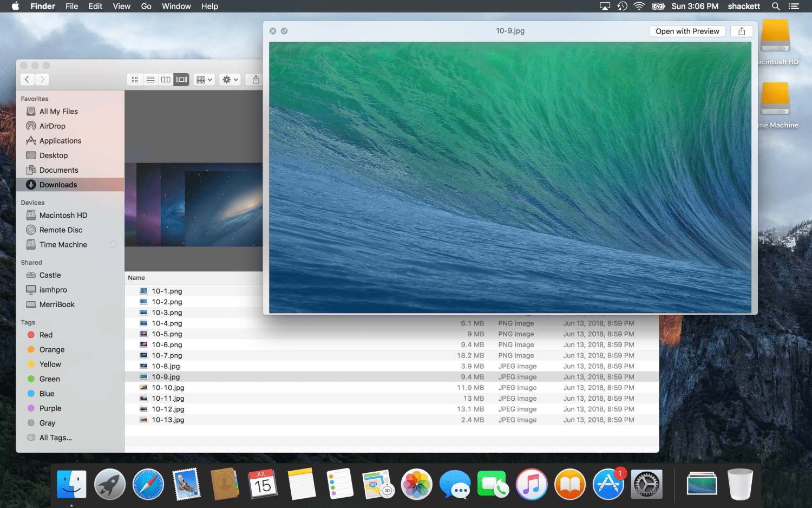Click the Finder toolbar back arrow

click(x=27, y=80)
